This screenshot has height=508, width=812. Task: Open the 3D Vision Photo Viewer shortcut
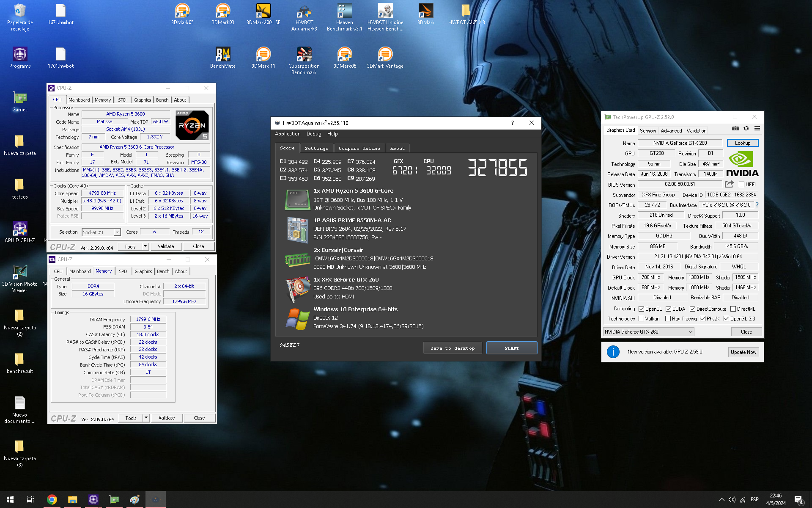[20, 279]
